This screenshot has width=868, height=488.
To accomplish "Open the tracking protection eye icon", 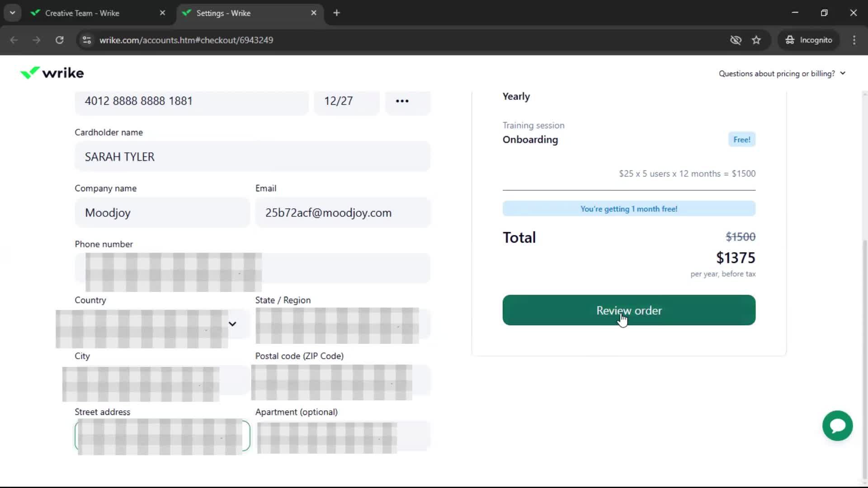I will 736,40.
